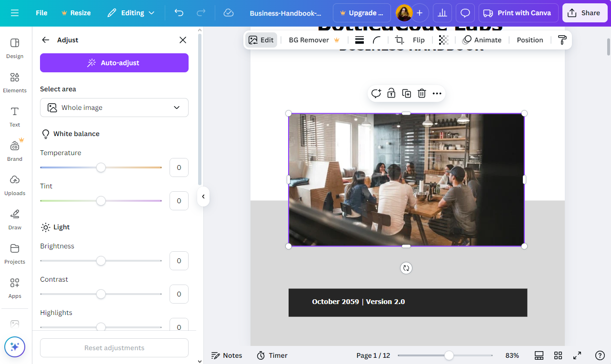The height and width of the screenshot is (364, 611).
Task: Open the Elements sidebar tab
Action: tap(15, 82)
